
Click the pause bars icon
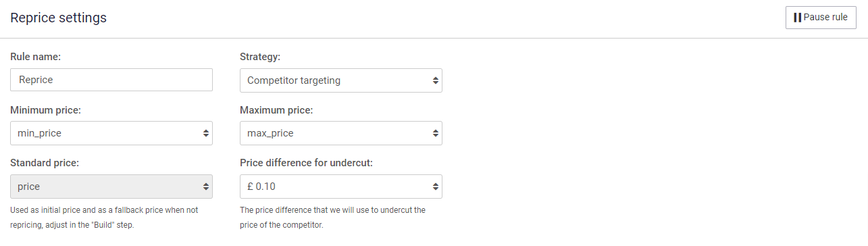coord(797,18)
